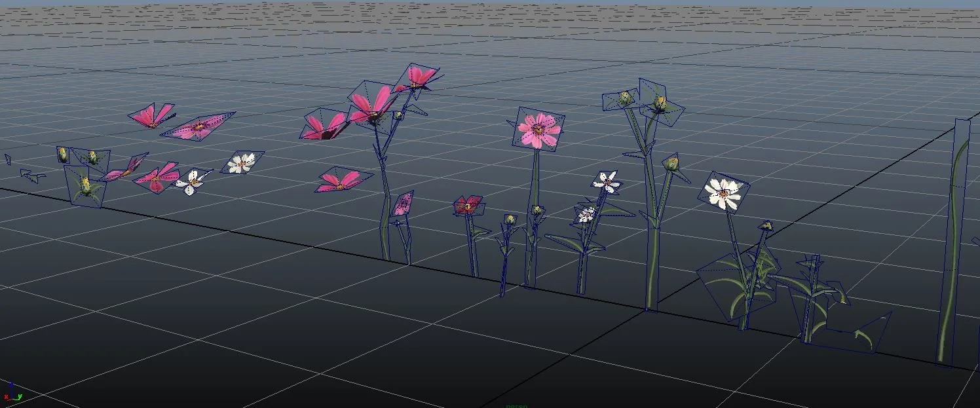
Task: Select the topmost pink flower on the branching stem
Action: point(418,77)
